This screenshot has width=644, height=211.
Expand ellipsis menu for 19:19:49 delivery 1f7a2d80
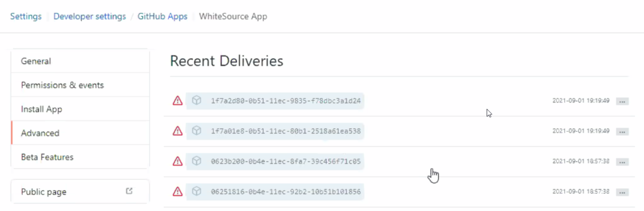[622, 102]
